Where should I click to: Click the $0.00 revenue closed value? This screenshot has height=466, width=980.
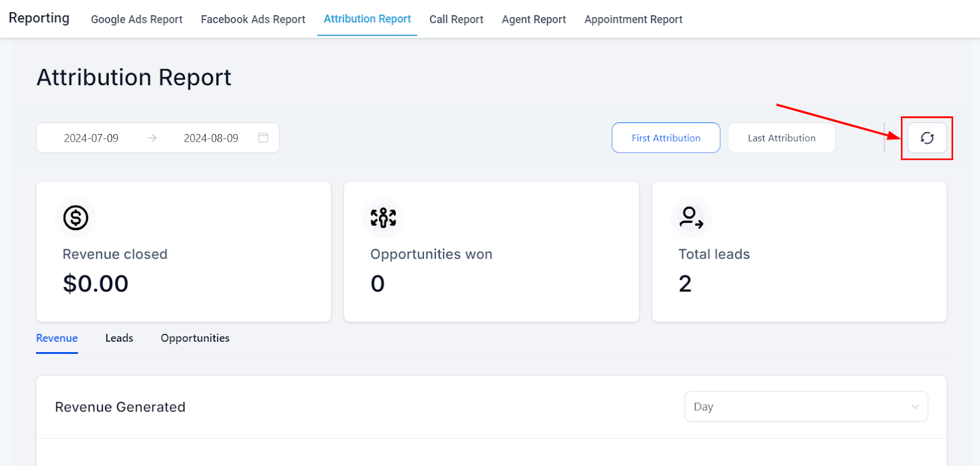coord(96,284)
